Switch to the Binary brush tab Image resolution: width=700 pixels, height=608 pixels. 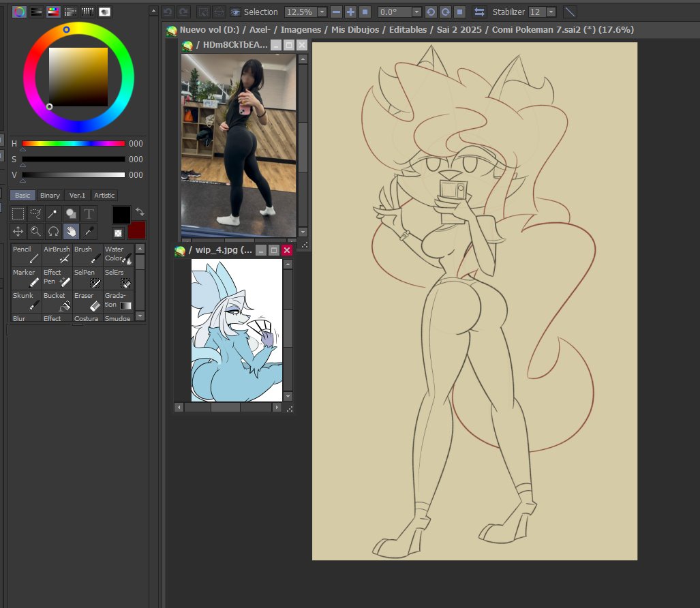(x=50, y=195)
